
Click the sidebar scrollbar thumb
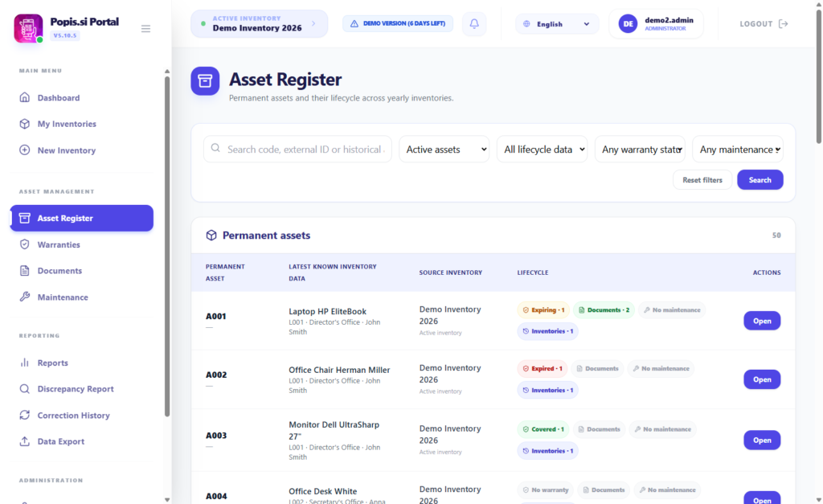click(167, 247)
